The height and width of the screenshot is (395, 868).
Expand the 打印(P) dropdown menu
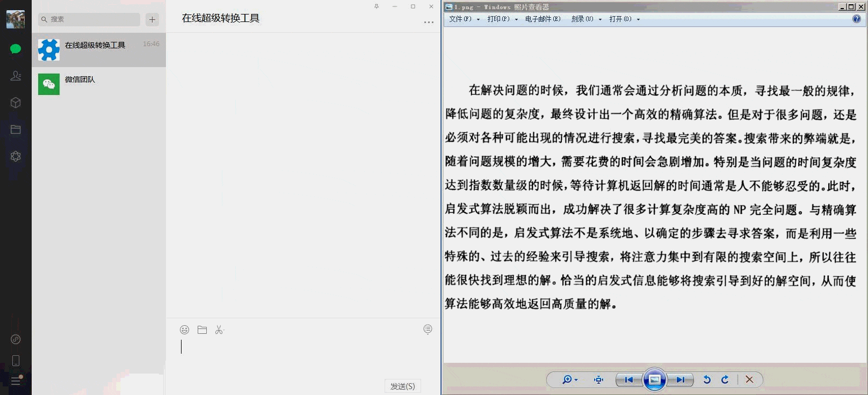pos(502,19)
